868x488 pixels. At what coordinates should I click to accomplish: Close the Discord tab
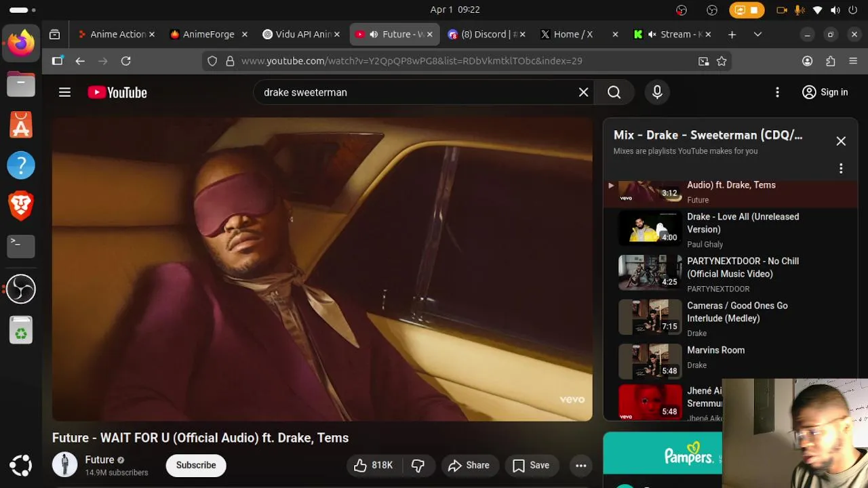[x=523, y=34]
